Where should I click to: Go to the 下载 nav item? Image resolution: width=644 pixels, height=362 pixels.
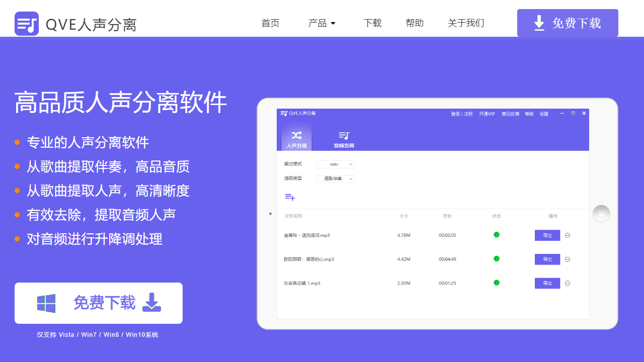[373, 23]
